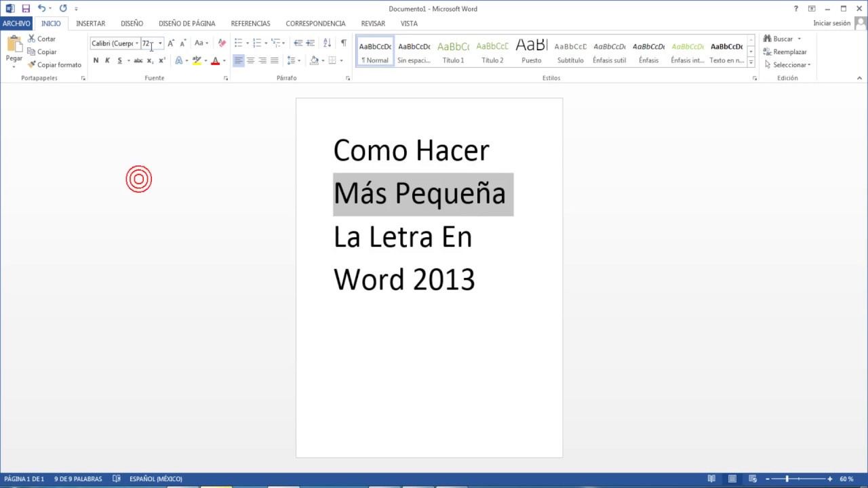Toggle italic (K) formatting

click(x=107, y=61)
